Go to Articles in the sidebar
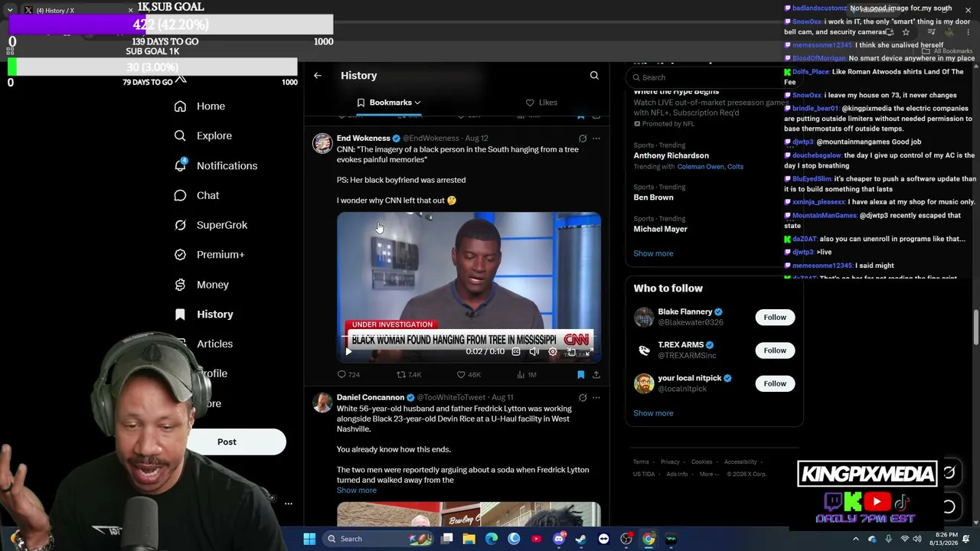 tap(214, 344)
